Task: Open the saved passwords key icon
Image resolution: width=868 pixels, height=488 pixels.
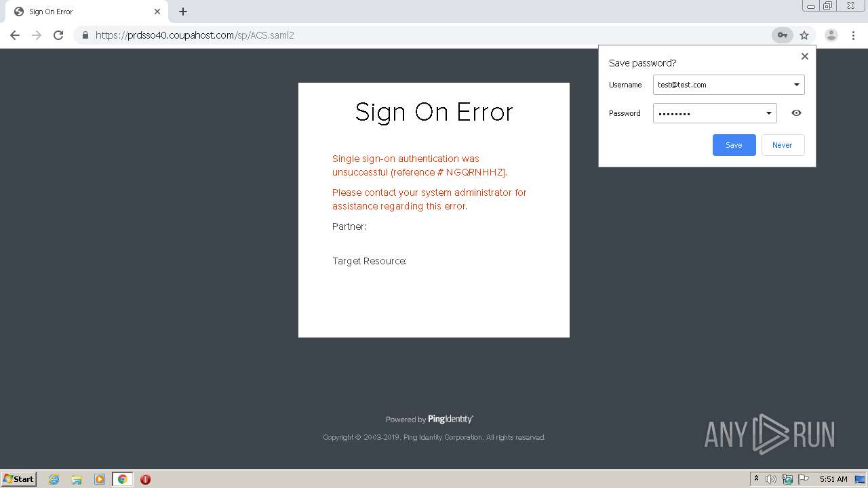Action: coord(783,35)
